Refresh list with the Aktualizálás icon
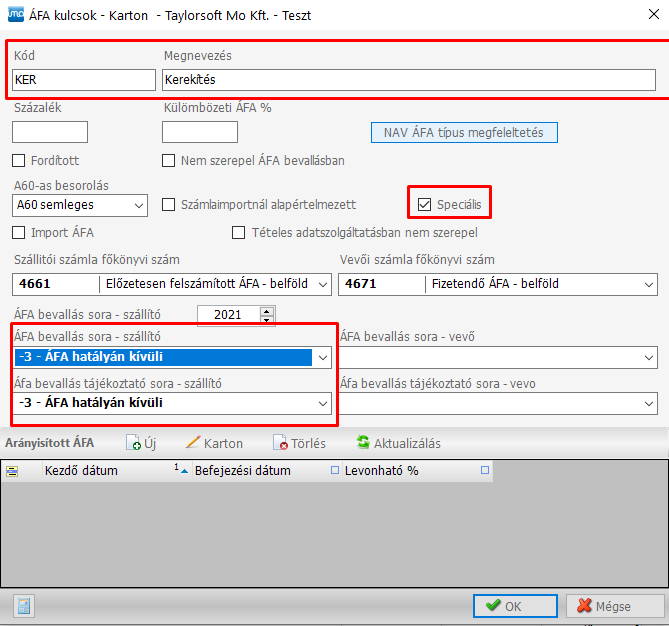This screenshot has width=669, height=626. (363, 443)
